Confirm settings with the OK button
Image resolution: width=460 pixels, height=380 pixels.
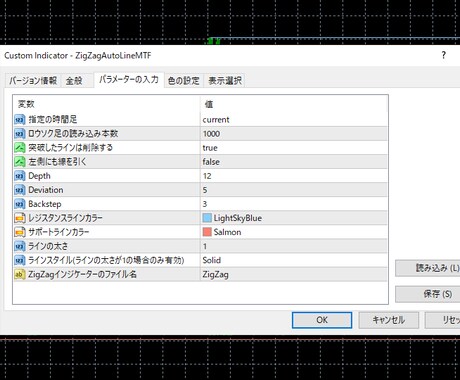(x=322, y=320)
